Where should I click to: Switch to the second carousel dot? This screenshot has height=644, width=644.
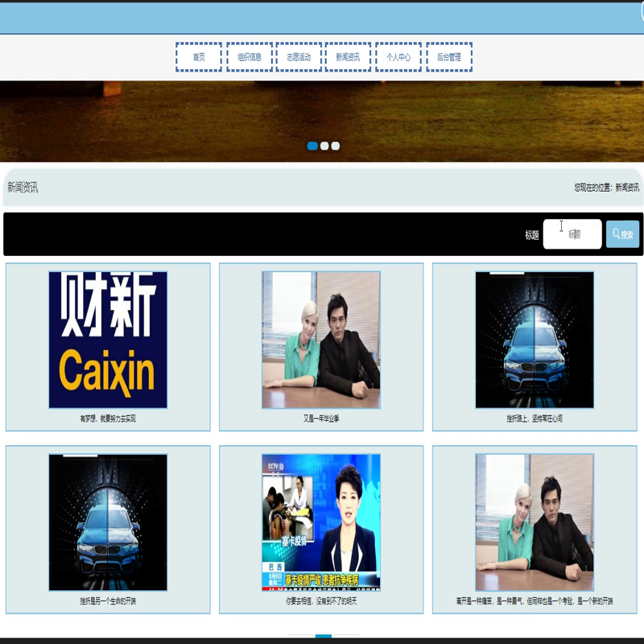click(x=324, y=146)
